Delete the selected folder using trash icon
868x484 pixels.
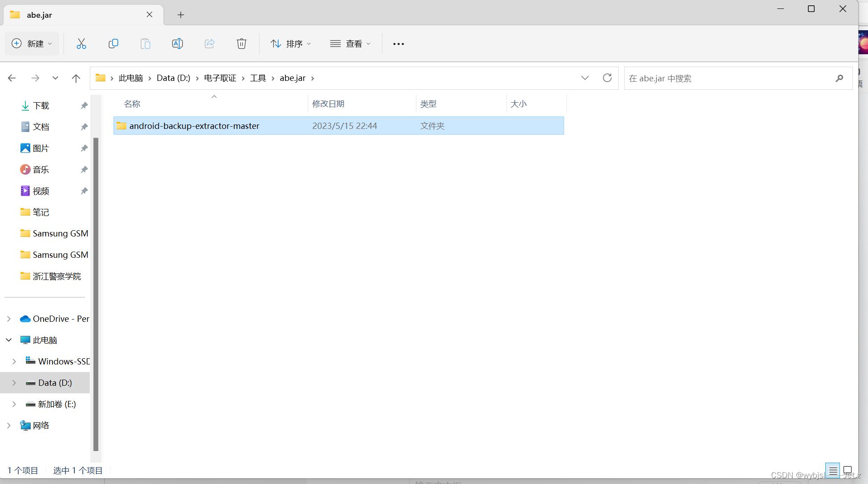(241, 43)
